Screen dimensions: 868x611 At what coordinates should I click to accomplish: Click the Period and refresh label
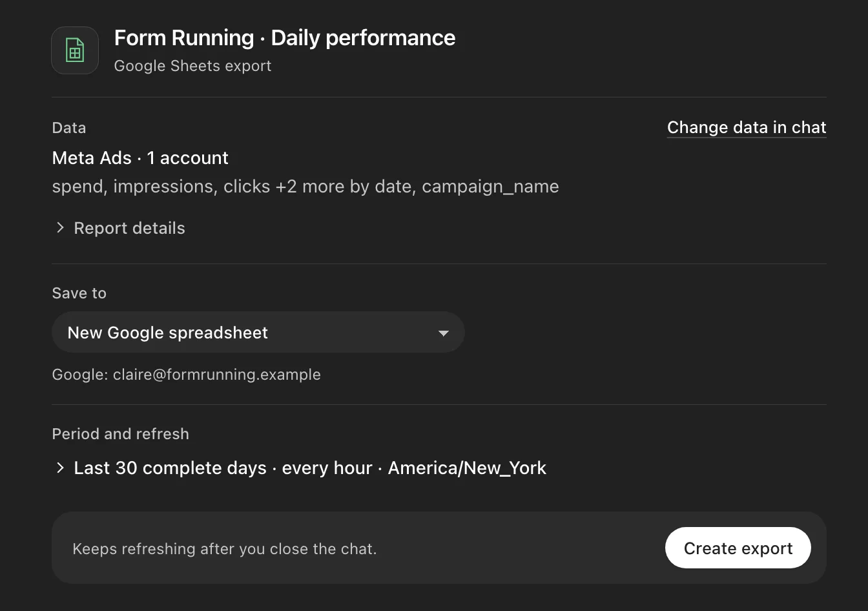(x=120, y=434)
